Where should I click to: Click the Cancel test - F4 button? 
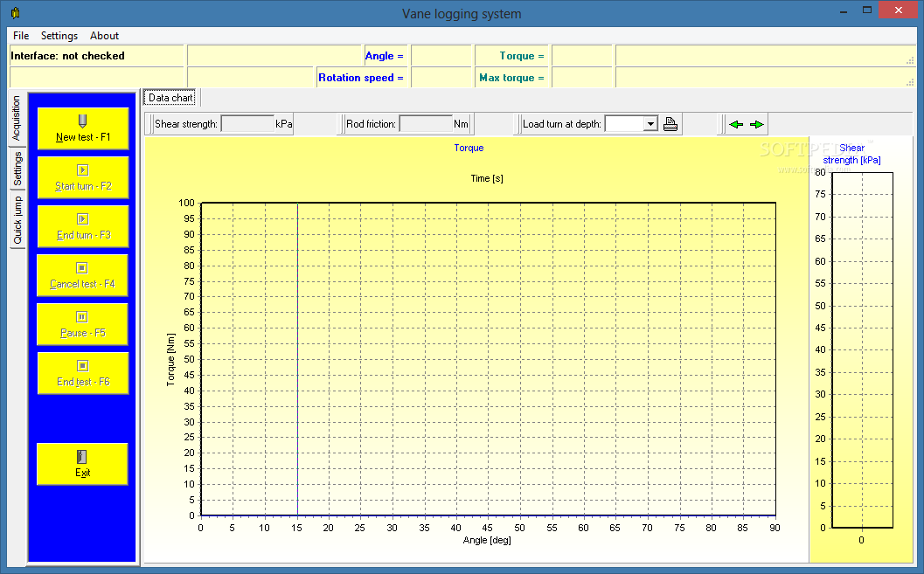(82, 275)
